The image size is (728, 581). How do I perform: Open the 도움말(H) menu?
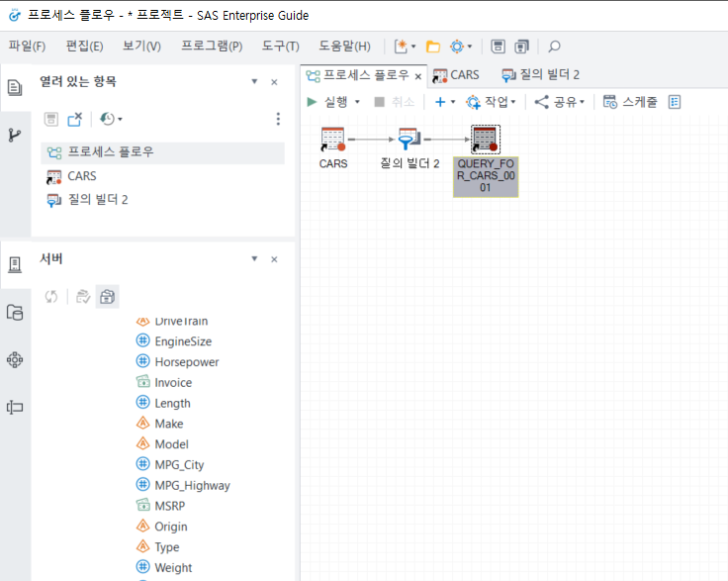click(344, 46)
